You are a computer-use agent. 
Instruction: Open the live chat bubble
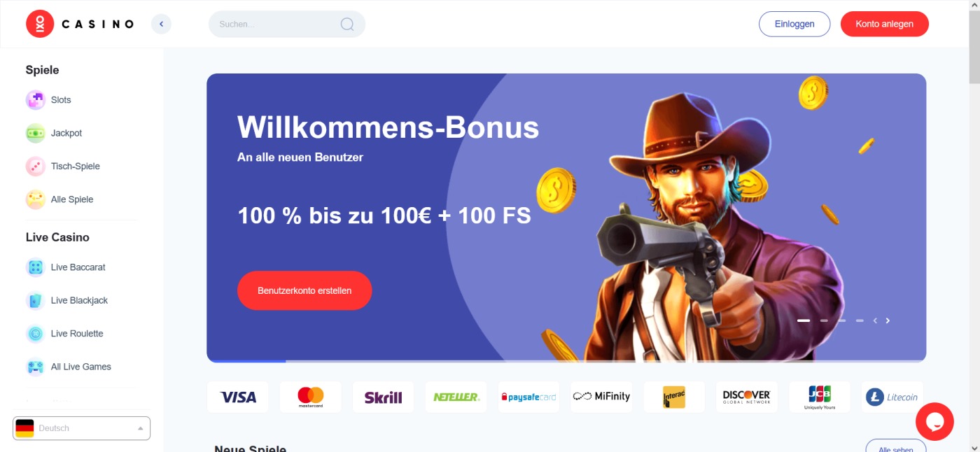tap(934, 421)
